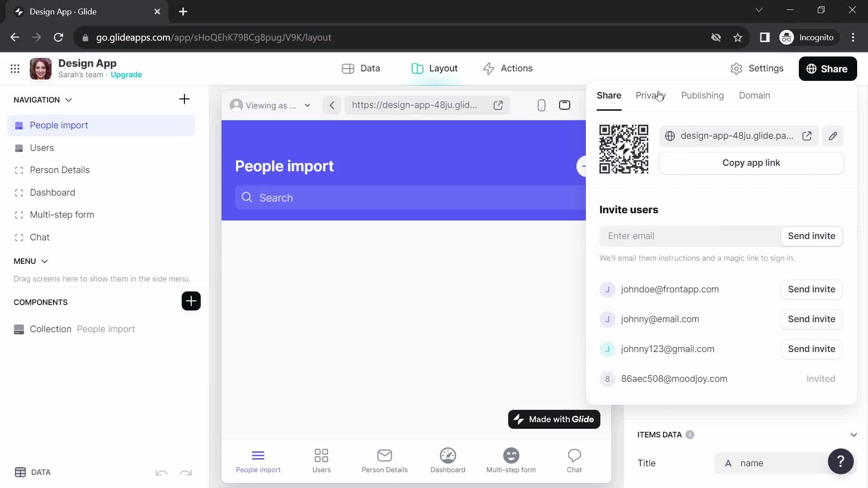Expand the MENU section chevron

tap(45, 261)
